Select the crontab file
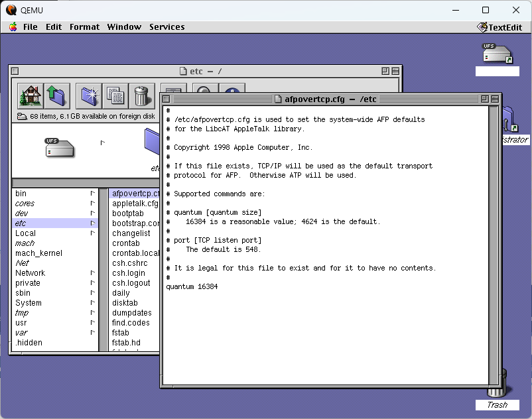Screen dimensions: 532x419 135,243
